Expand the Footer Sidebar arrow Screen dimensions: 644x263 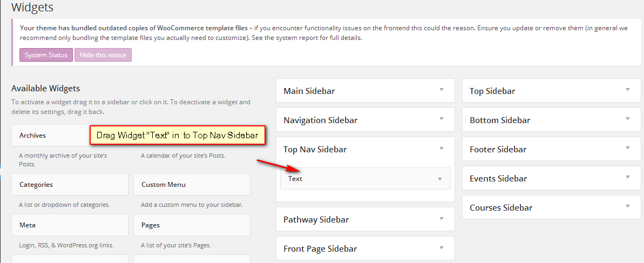(x=627, y=148)
